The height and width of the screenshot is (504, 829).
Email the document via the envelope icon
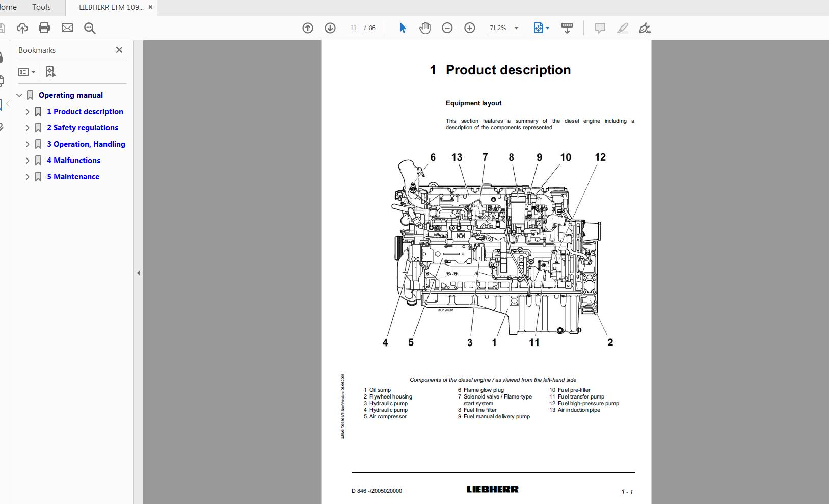pyautogui.click(x=67, y=28)
